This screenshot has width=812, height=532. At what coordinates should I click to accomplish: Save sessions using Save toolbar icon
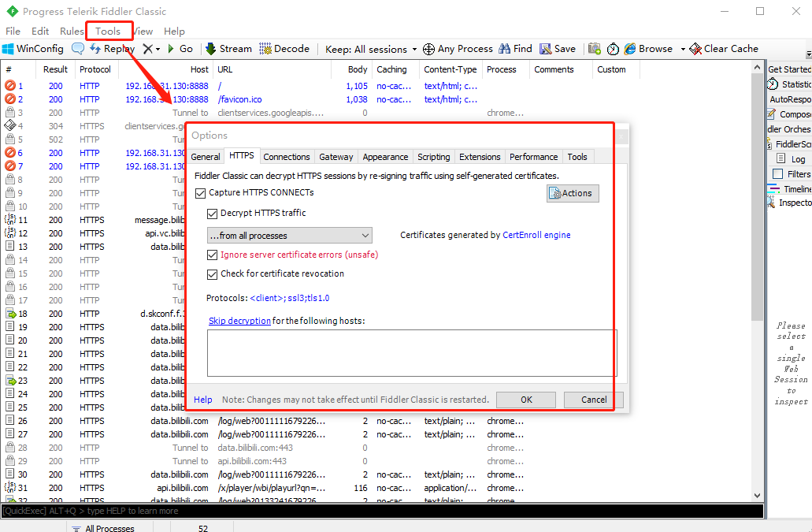(545, 49)
